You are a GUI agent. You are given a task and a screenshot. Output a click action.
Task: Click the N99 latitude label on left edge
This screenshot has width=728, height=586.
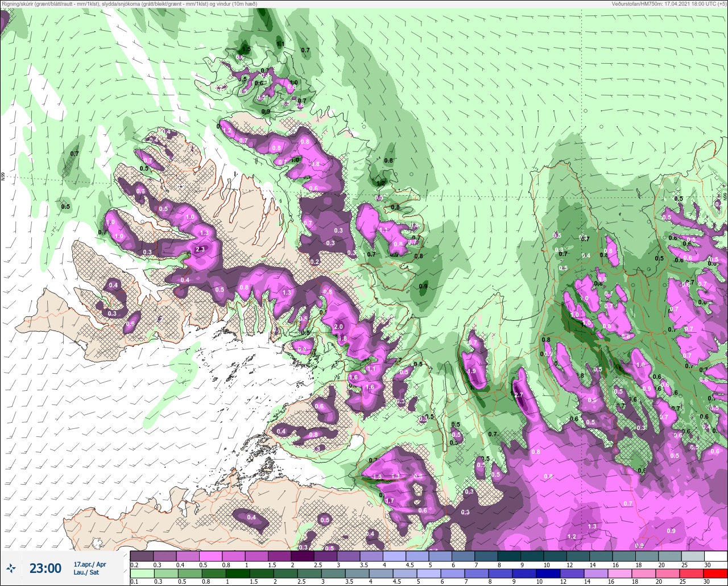pos(3,177)
